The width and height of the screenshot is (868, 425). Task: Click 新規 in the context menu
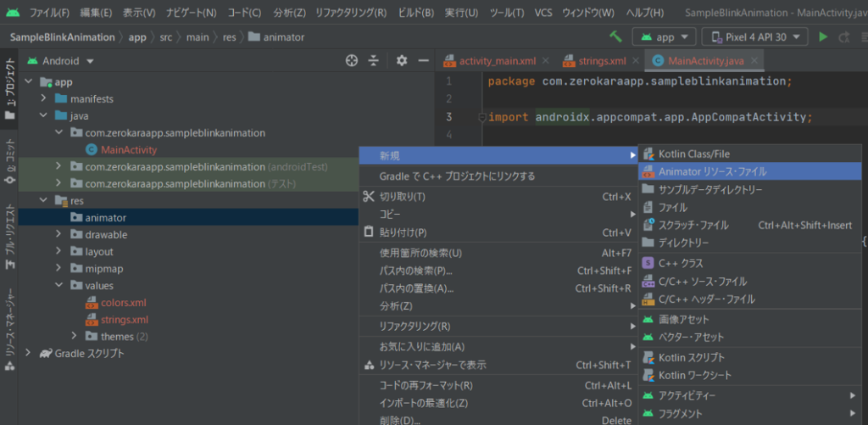pos(498,156)
